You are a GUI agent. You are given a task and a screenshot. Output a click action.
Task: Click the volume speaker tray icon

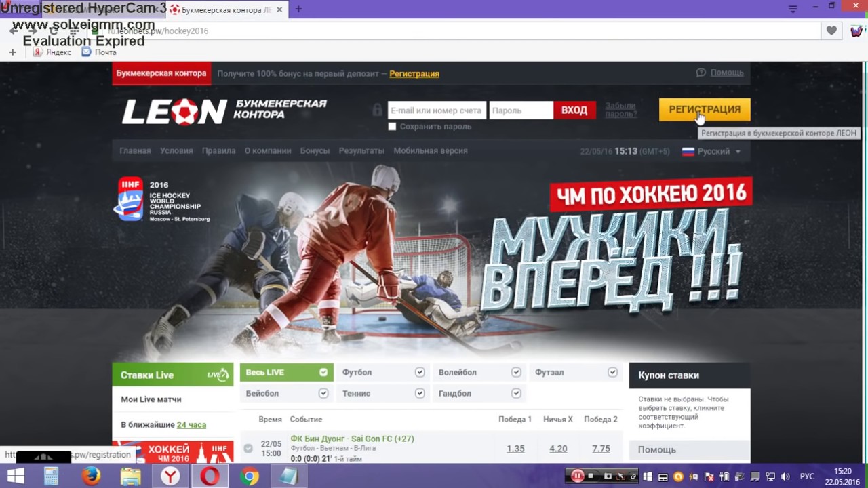click(785, 476)
